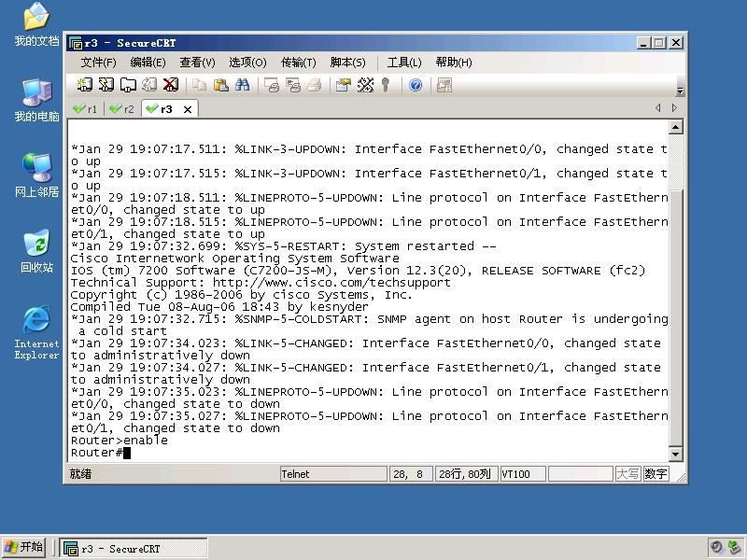
Task: Click the Public Key Assistant key icon
Action: (386, 85)
